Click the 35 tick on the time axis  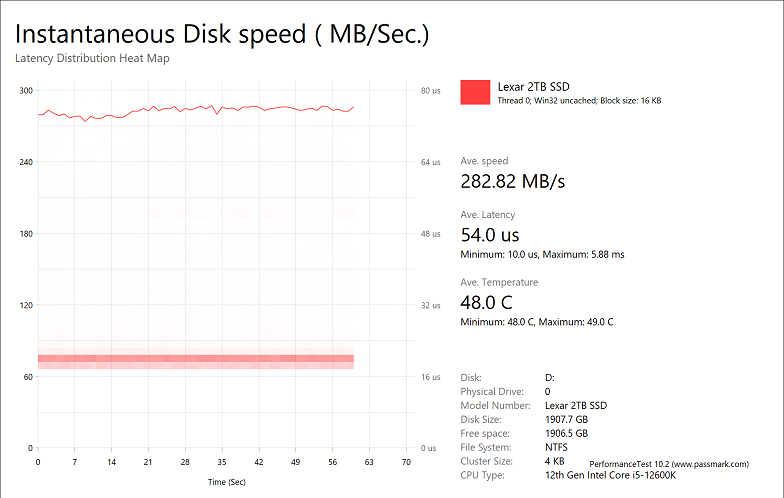click(x=222, y=463)
